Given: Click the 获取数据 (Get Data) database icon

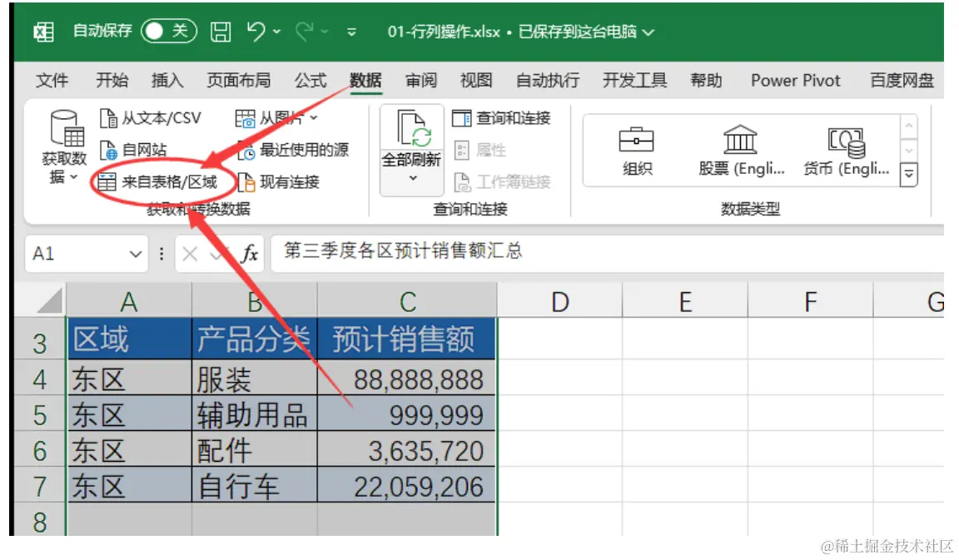Looking at the screenshot, I should pos(67,128).
